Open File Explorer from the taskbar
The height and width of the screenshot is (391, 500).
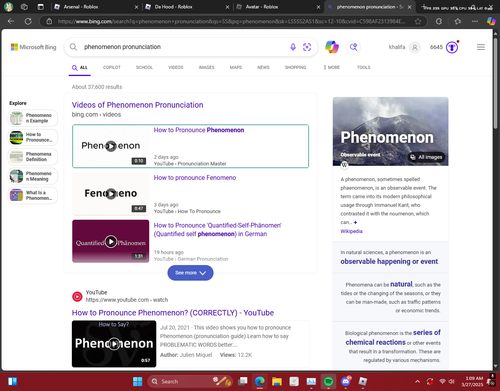pyautogui.click(x=277, y=381)
